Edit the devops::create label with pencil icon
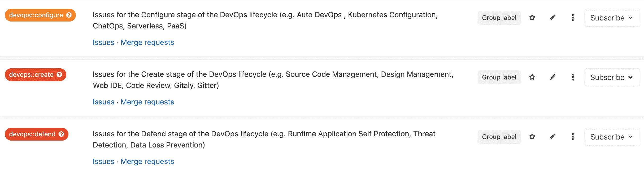The width and height of the screenshot is (644, 173). [x=552, y=77]
